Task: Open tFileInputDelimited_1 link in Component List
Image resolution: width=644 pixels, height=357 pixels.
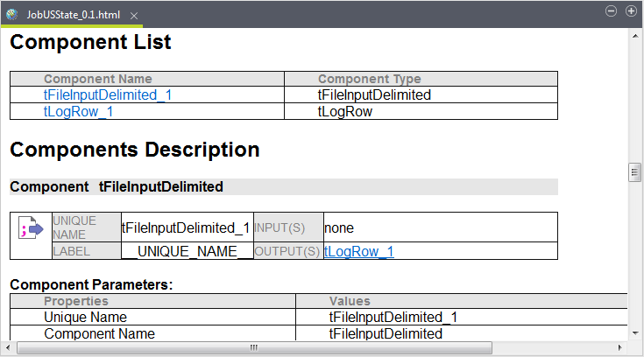Action: (114, 94)
